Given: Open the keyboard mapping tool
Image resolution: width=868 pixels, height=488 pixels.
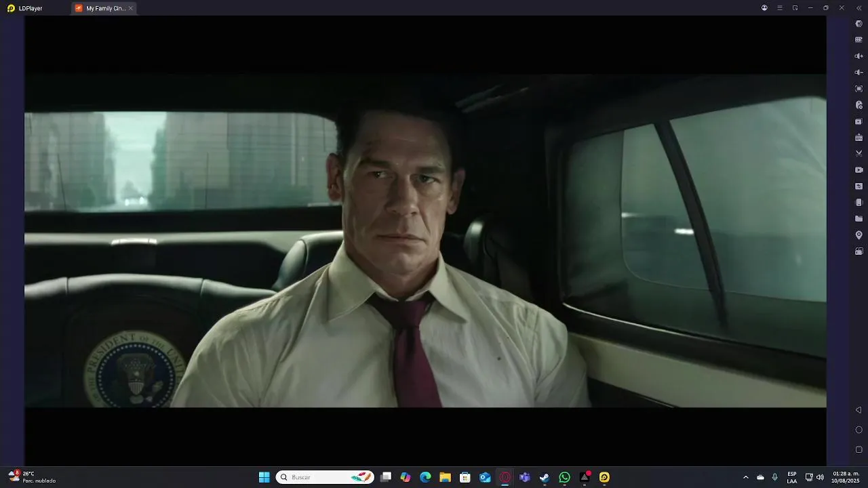Looking at the screenshot, I should 859,40.
